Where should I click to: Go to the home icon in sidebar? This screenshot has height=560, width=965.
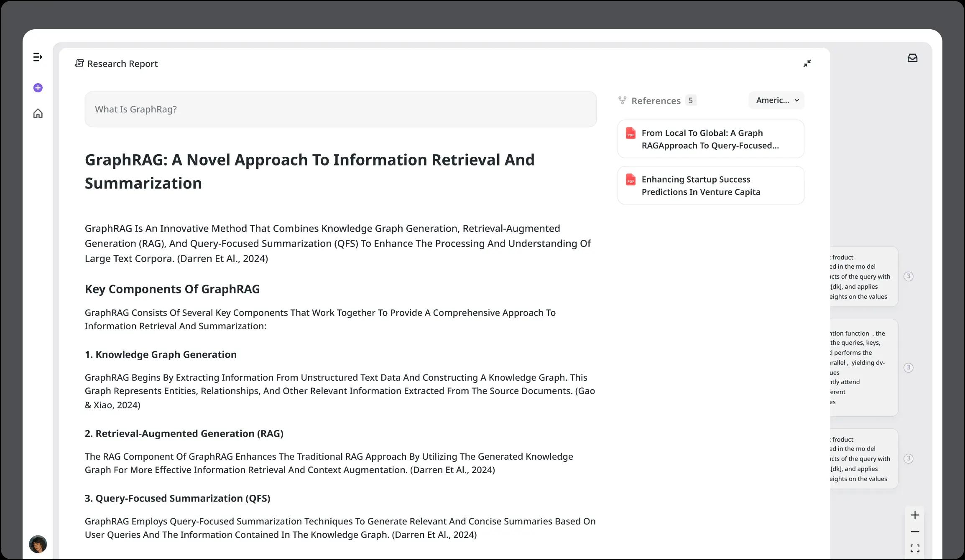[x=38, y=113]
